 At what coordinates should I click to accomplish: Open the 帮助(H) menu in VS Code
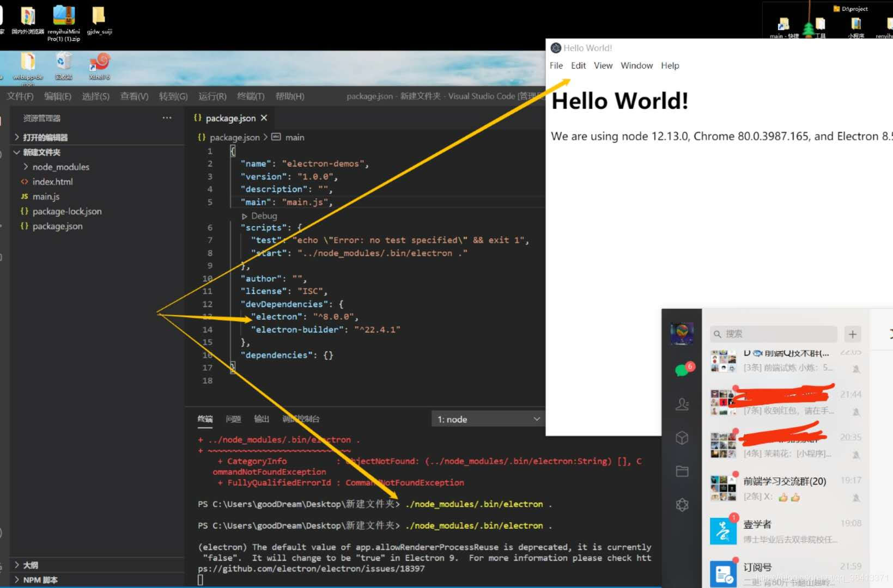(x=290, y=96)
